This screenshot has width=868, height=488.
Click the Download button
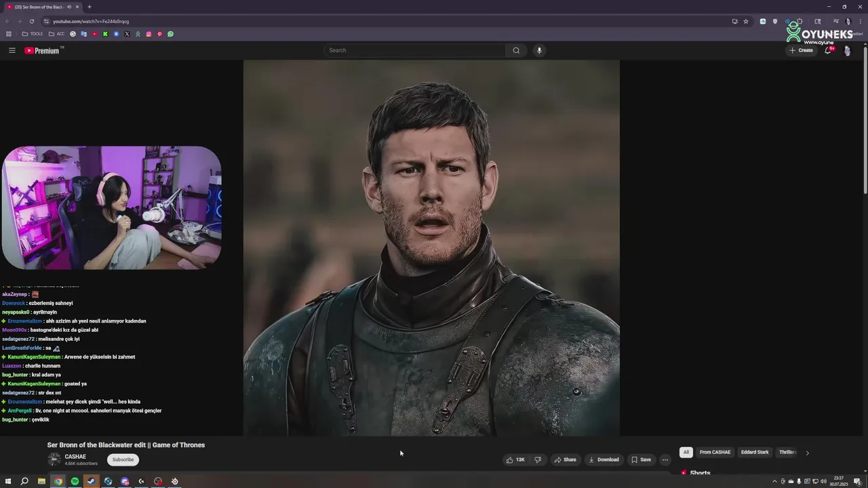pos(604,460)
